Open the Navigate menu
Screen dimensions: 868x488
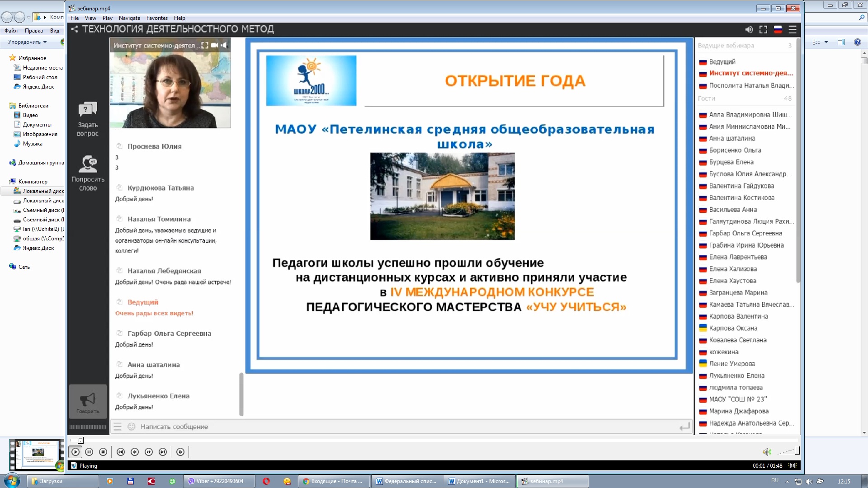click(x=129, y=18)
